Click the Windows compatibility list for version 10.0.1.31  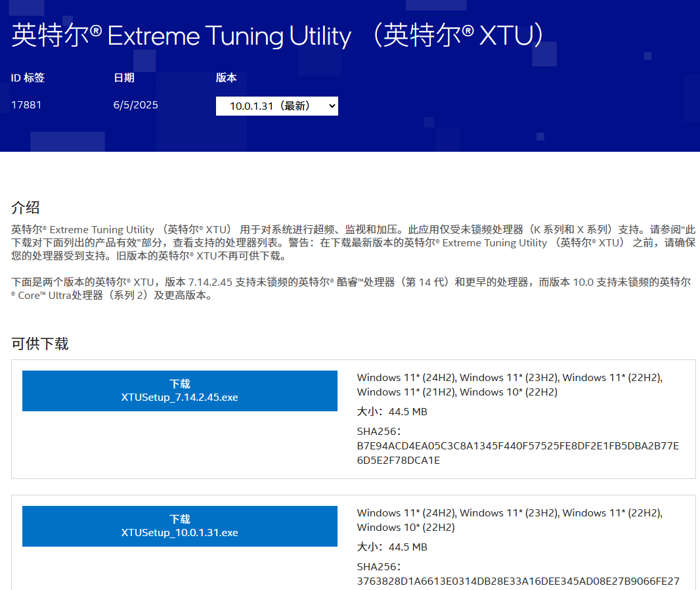pyautogui.click(x=509, y=520)
